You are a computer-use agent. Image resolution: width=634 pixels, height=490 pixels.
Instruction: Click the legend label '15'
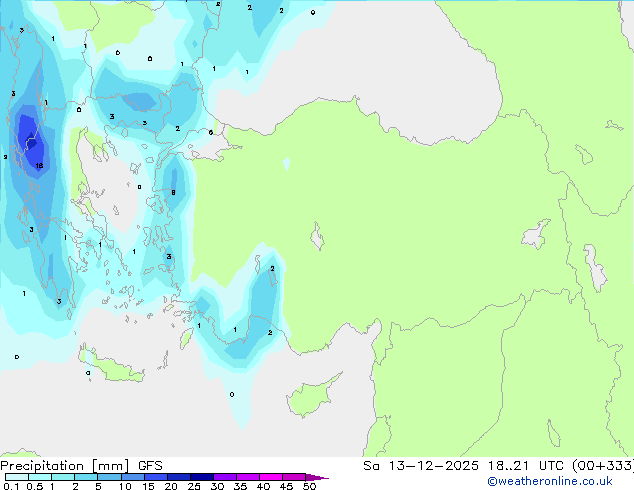(x=148, y=486)
